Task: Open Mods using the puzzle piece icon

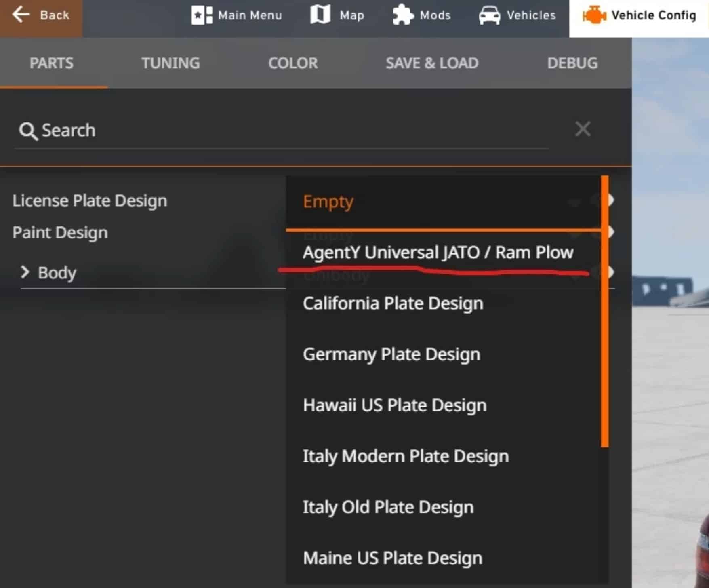Action: click(x=403, y=15)
